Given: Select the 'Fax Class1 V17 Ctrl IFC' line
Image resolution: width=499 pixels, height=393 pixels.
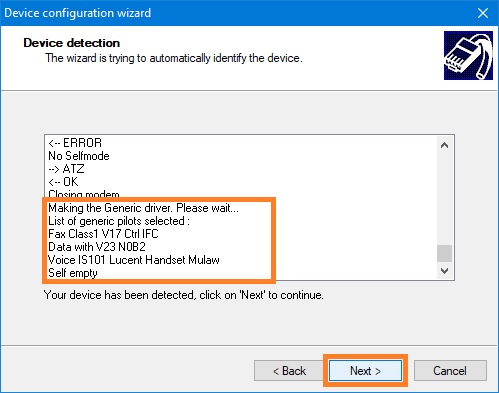Looking at the screenshot, I should pyautogui.click(x=103, y=234).
